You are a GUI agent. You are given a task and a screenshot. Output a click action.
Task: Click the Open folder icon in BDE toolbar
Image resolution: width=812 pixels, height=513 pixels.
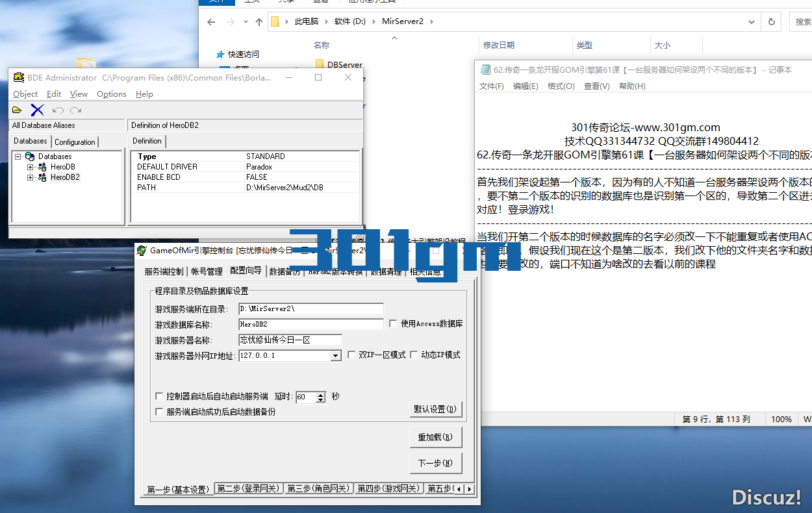click(x=17, y=110)
